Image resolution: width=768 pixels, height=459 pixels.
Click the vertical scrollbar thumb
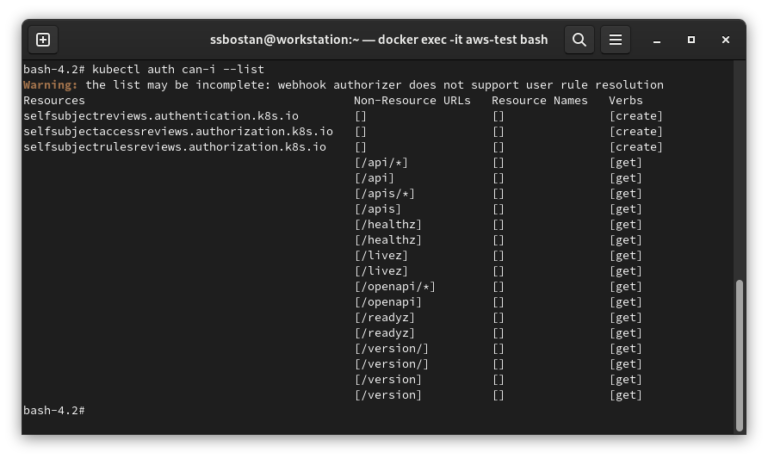(739, 356)
